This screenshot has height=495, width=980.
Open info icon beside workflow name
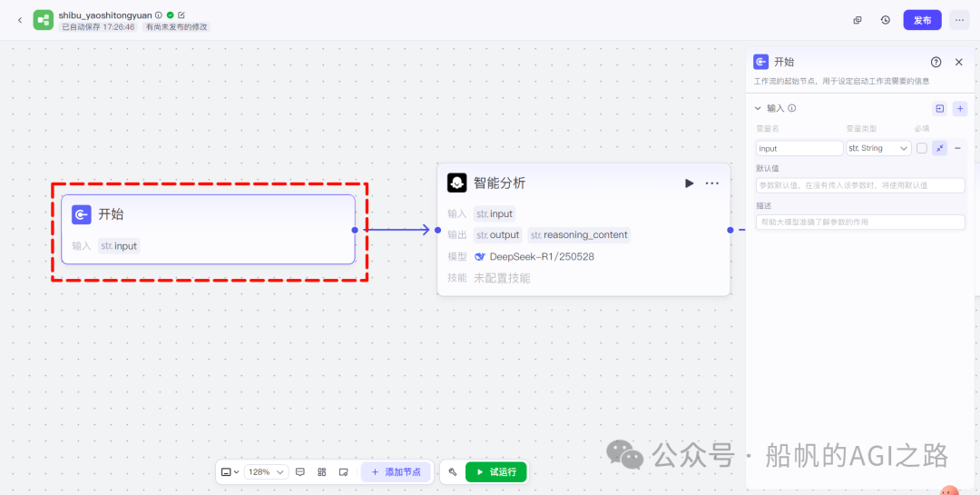click(159, 15)
